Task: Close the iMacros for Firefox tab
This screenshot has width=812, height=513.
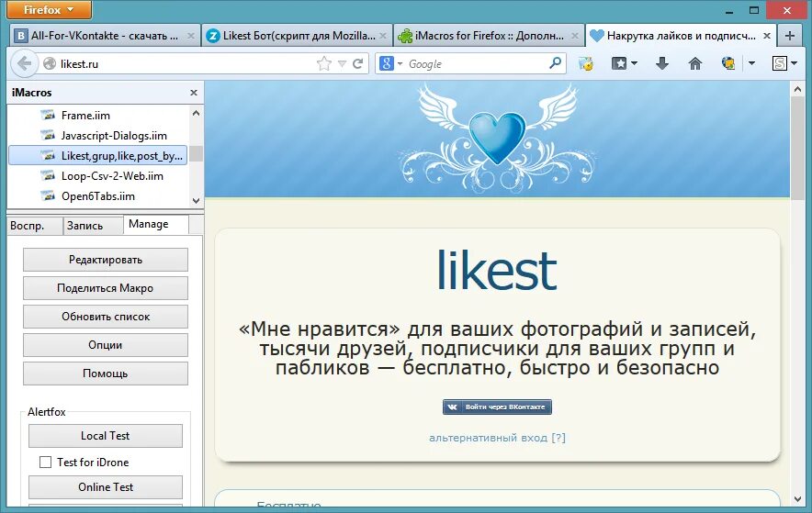Action: [x=575, y=36]
